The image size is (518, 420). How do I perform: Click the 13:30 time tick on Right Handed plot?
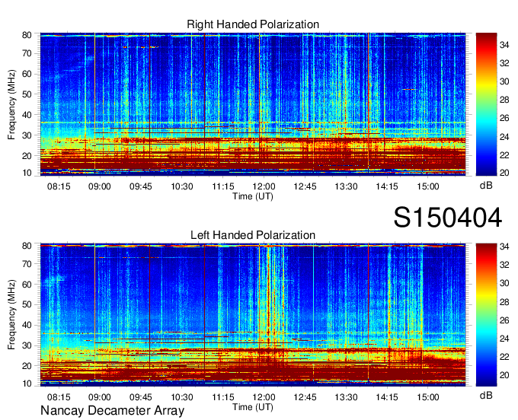tap(346, 186)
